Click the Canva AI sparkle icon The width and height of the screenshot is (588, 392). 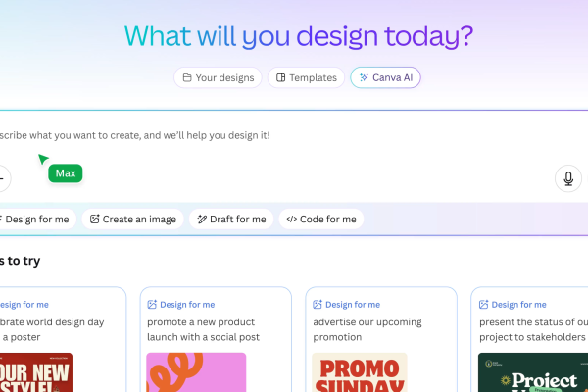(365, 77)
